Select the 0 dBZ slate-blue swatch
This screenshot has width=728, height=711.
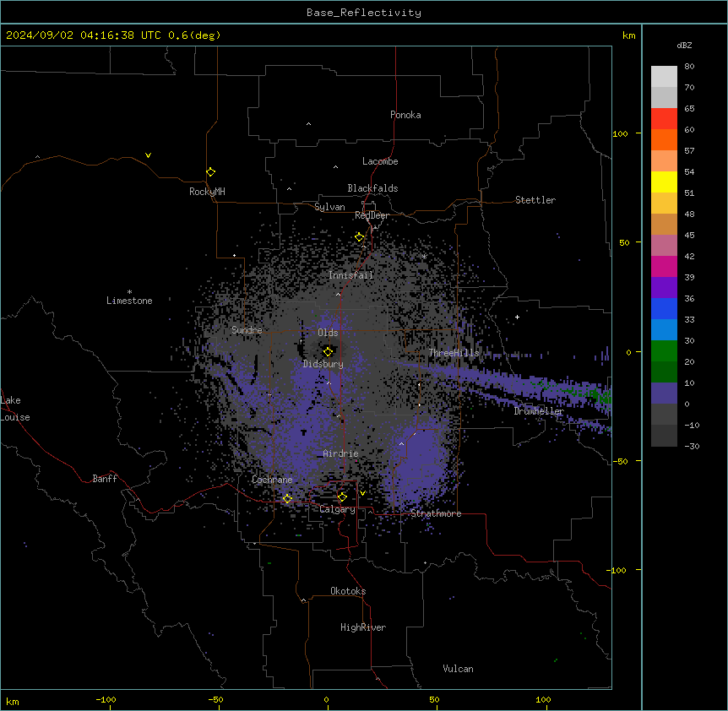tap(664, 393)
